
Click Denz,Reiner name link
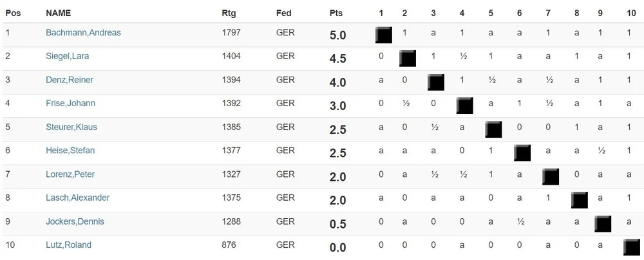(70, 80)
